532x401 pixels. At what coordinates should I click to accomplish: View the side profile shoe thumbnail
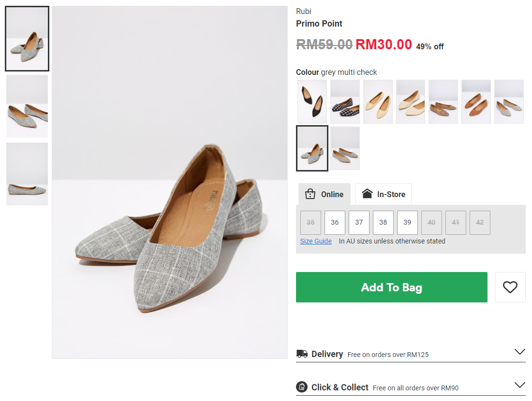click(27, 174)
